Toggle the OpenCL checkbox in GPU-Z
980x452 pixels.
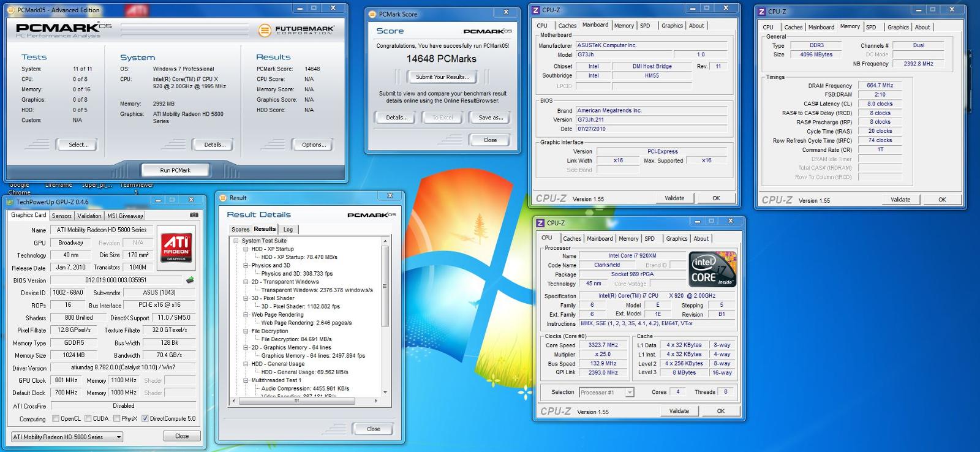56,419
